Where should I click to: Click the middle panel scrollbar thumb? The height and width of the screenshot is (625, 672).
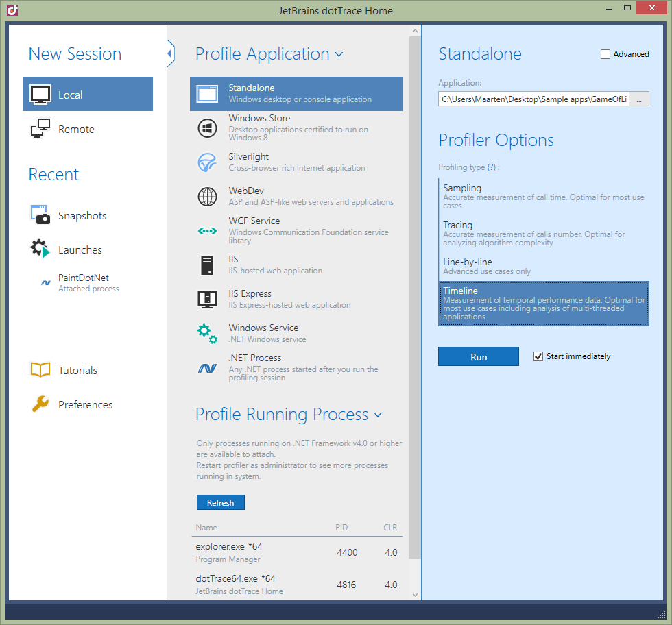415,297
